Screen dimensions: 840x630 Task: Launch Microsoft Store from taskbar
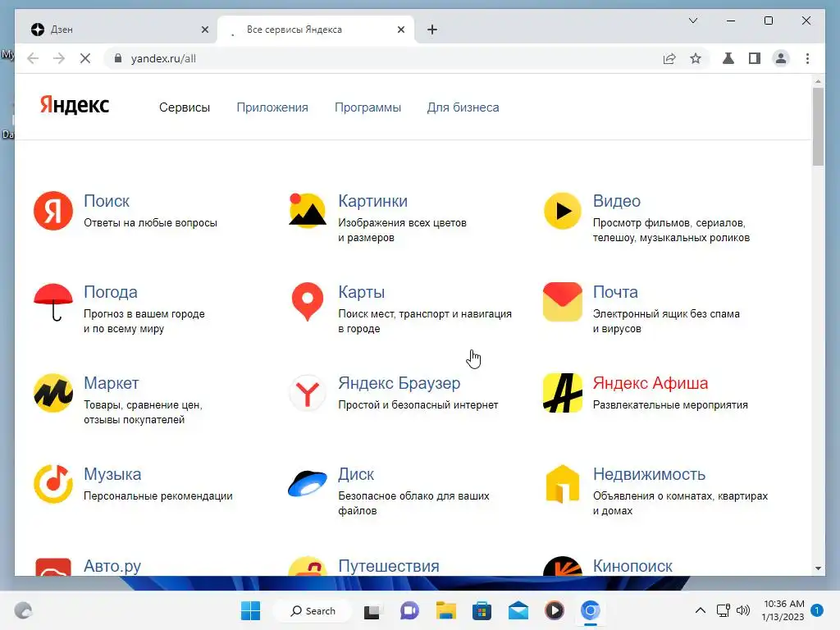click(x=482, y=610)
